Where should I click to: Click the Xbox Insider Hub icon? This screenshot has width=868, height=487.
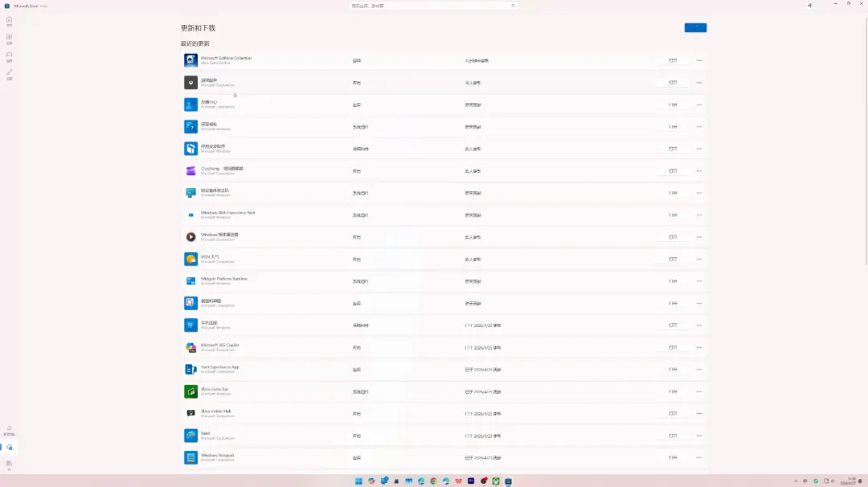190,413
